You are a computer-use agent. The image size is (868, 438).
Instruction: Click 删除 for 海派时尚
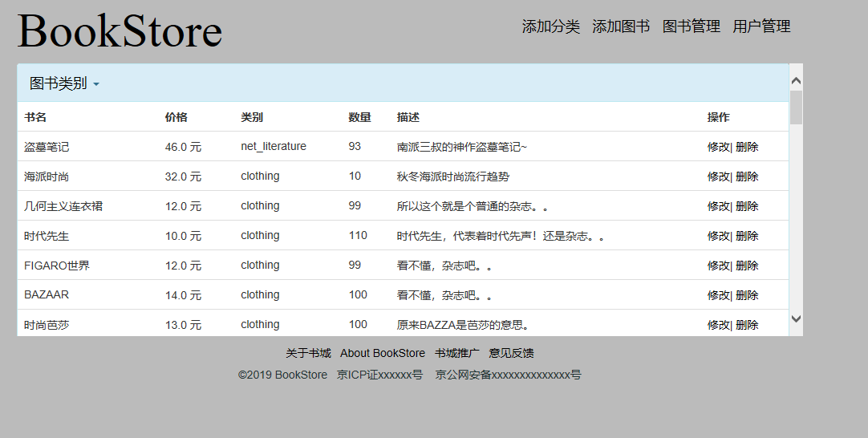[747, 176]
